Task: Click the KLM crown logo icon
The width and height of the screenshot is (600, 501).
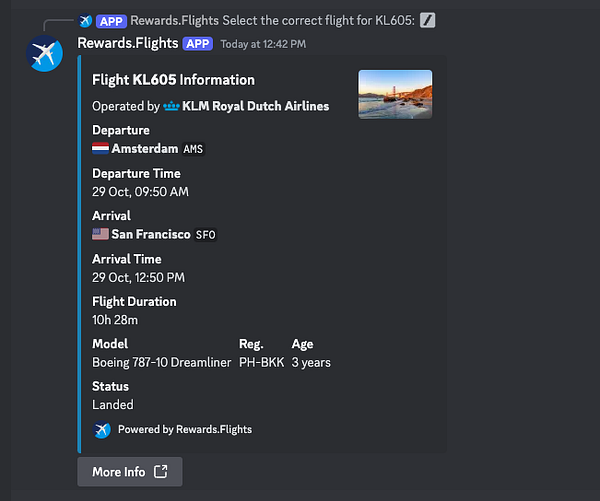Action: tap(171, 106)
